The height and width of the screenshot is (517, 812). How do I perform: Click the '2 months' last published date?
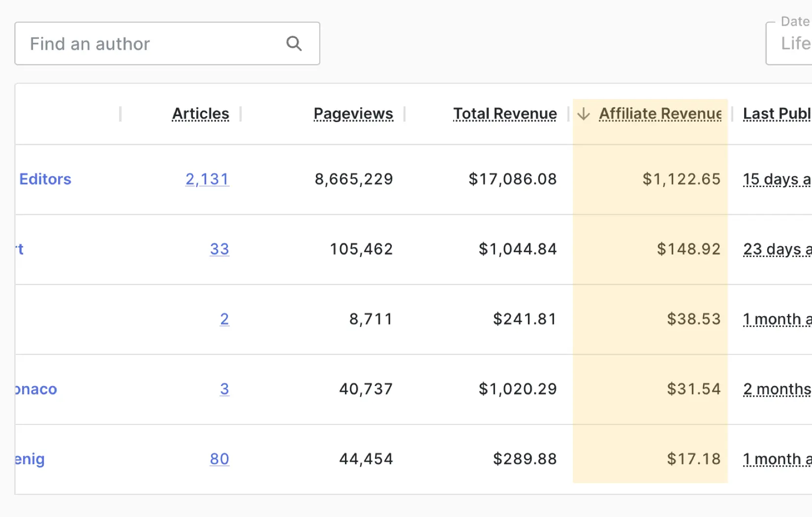click(x=777, y=389)
